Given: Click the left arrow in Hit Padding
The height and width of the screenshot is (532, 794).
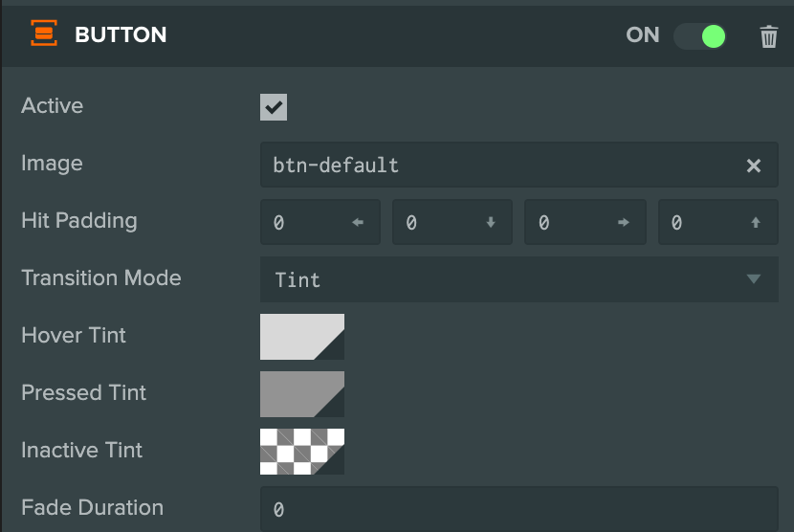Looking at the screenshot, I should [358, 222].
